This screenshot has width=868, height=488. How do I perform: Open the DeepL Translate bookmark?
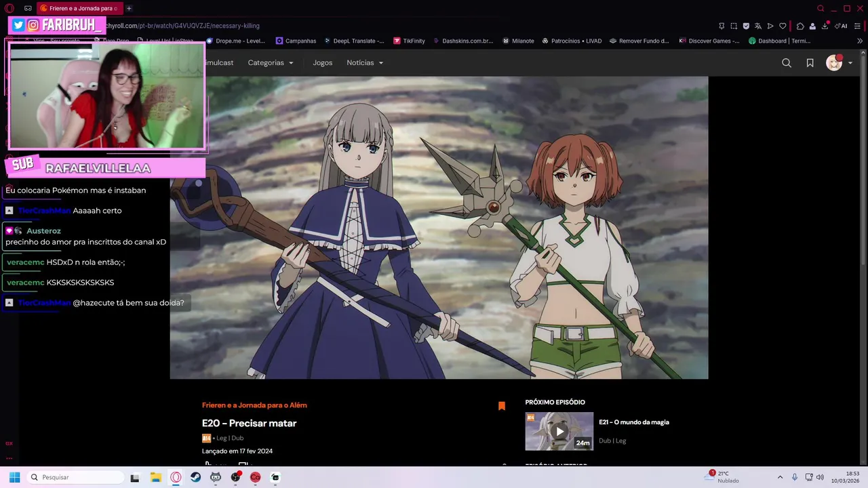click(354, 41)
